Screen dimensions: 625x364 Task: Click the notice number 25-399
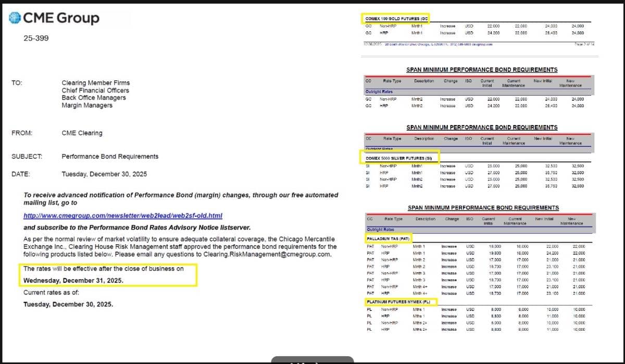36,38
